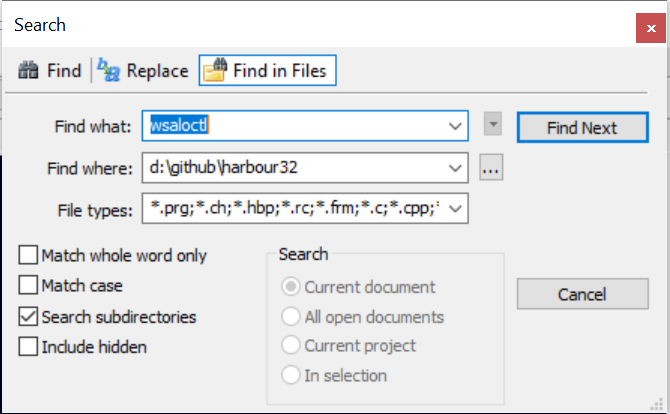
Task: Uncheck Search subdirectories
Action: click(29, 317)
